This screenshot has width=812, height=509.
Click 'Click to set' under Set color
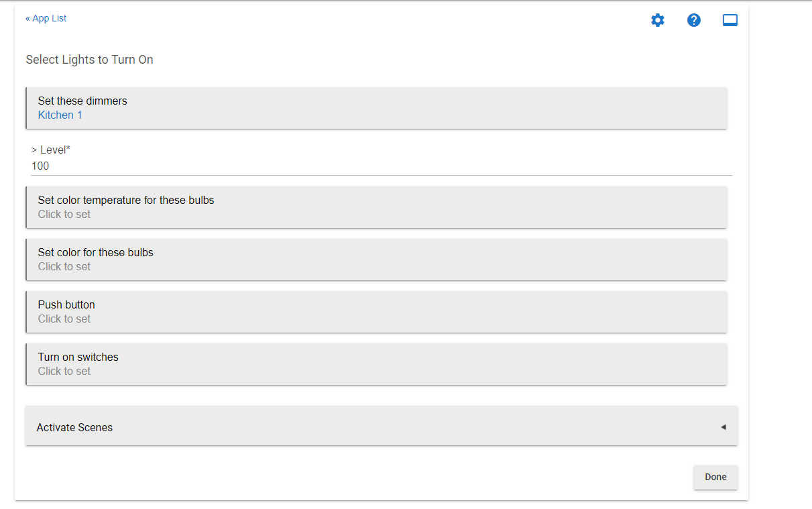[x=64, y=267]
